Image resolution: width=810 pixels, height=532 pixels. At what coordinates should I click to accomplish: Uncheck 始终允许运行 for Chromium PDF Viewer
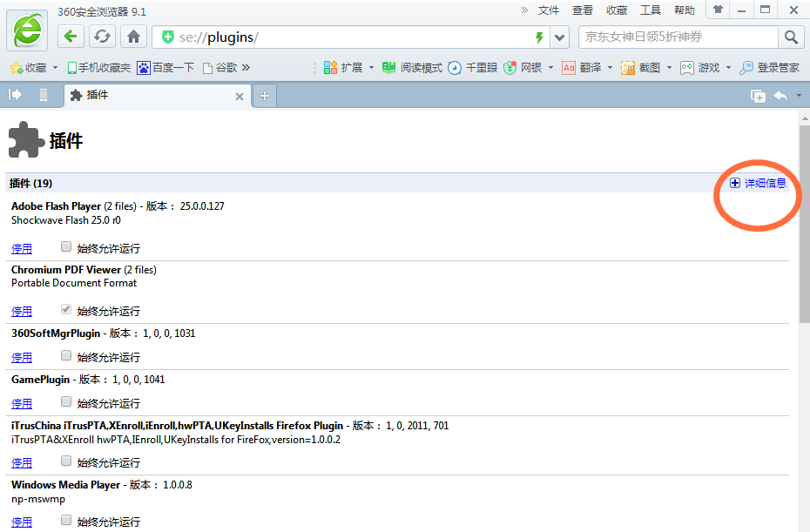(x=66, y=309)
